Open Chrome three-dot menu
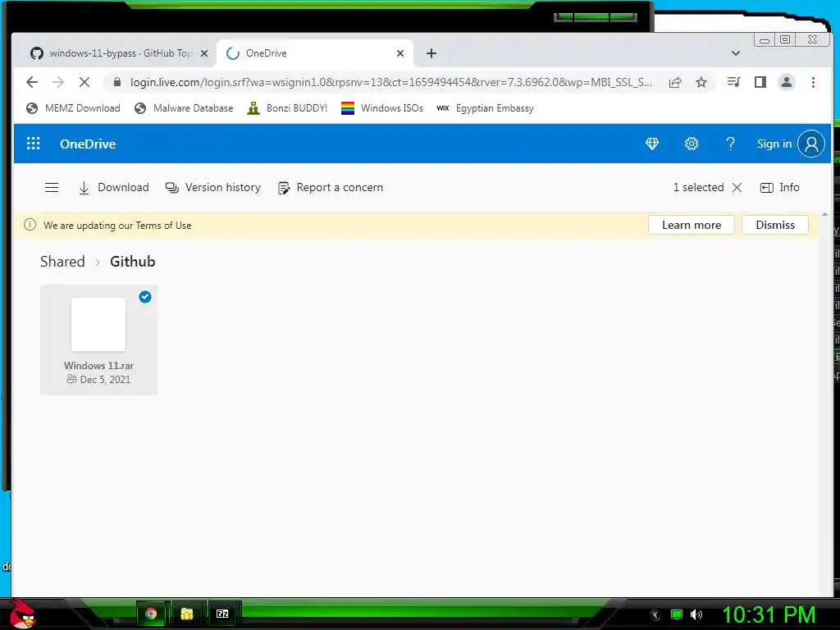 click(x=813, y=82)
